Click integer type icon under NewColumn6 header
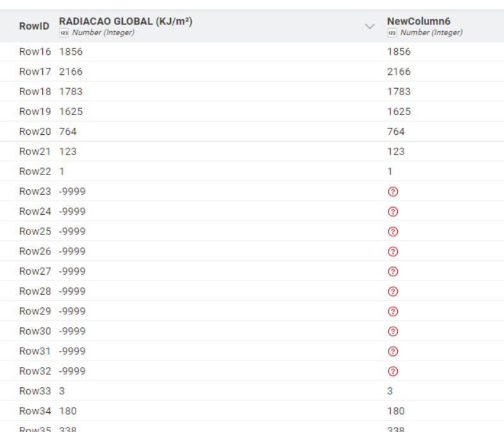 pos(391,33)
